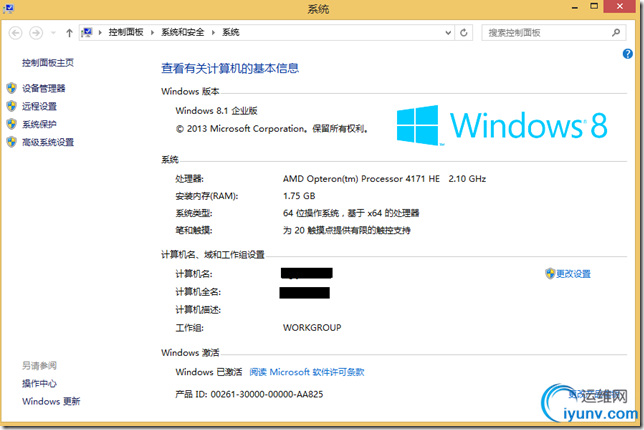Close the 系统 window

(620, 6)
